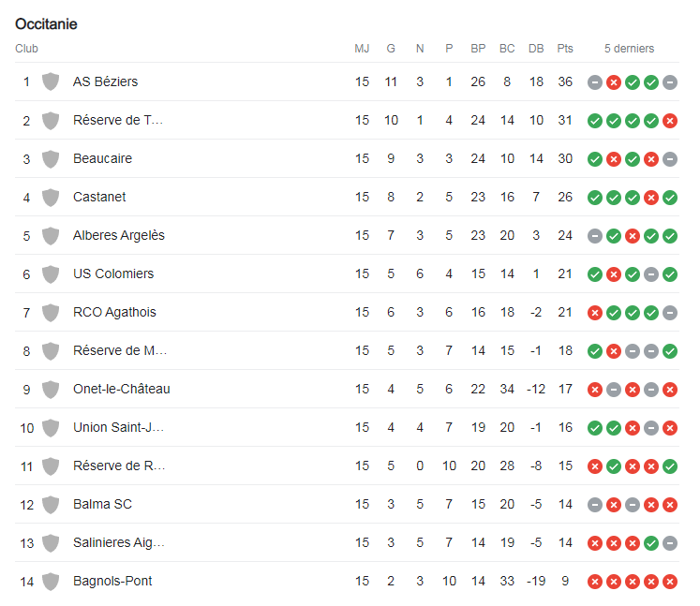Click the Beaucaire club shield icon
This screenshot has height=606, width=700.
tap(51, 159)
